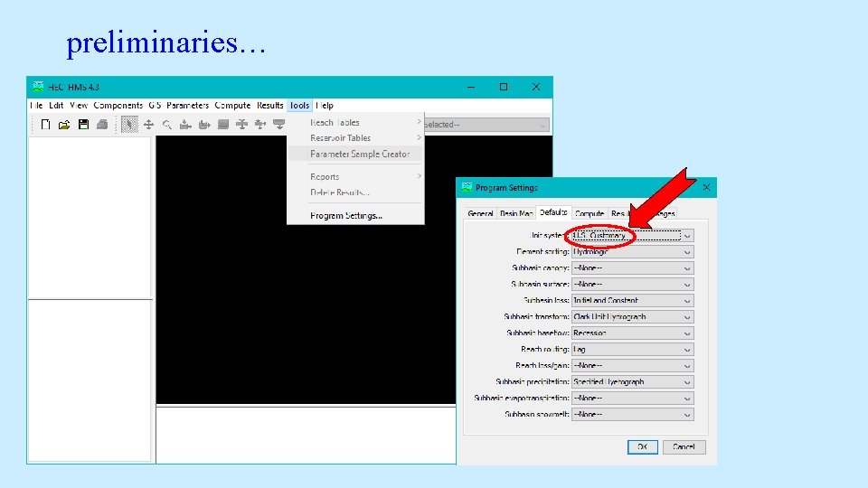Click the Open Project folder icon
868x488 pixels.
[x=64, y=125]
